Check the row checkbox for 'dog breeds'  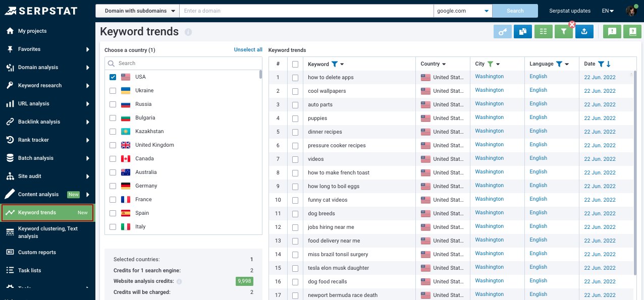tap(295, 214)
